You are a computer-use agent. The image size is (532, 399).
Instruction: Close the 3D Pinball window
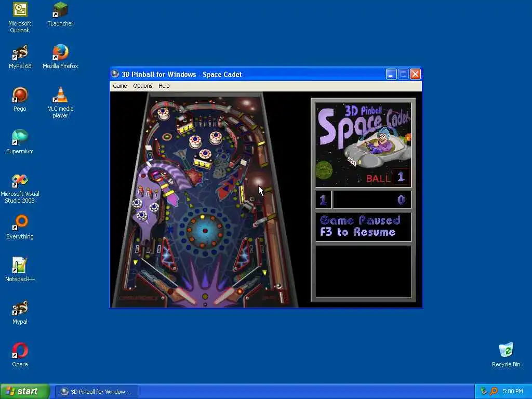[x=415, y=74]
